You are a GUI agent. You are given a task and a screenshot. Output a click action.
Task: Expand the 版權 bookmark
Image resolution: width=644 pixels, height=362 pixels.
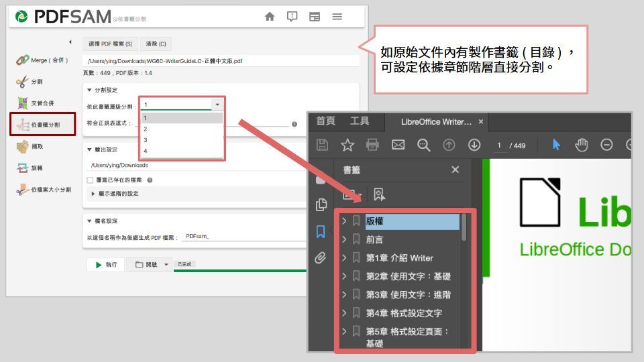click(345, 221)
